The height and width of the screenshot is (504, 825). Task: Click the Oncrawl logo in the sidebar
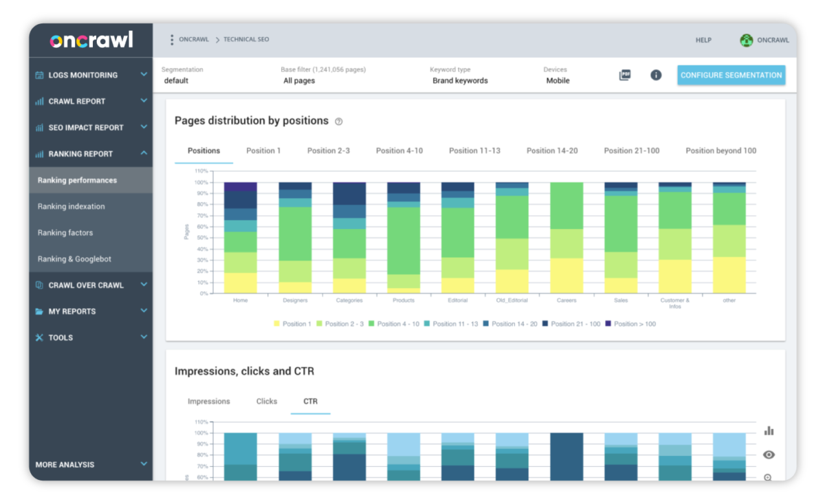[x=91, y=40]
